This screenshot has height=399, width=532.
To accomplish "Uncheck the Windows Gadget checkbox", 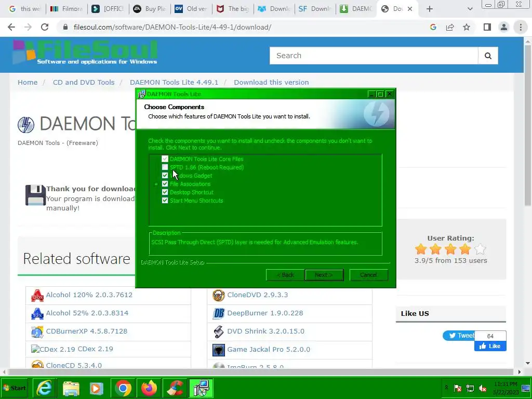I will click(x=165, y=176).
